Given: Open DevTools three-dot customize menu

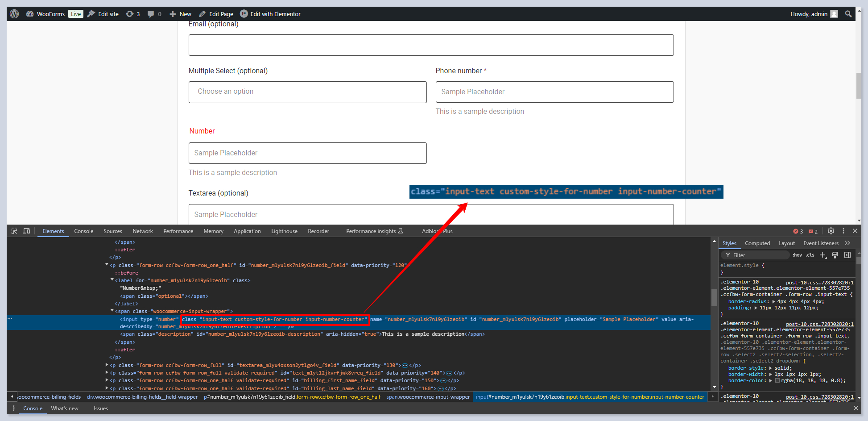Looking at the screenshot, I should coord(843,231).
